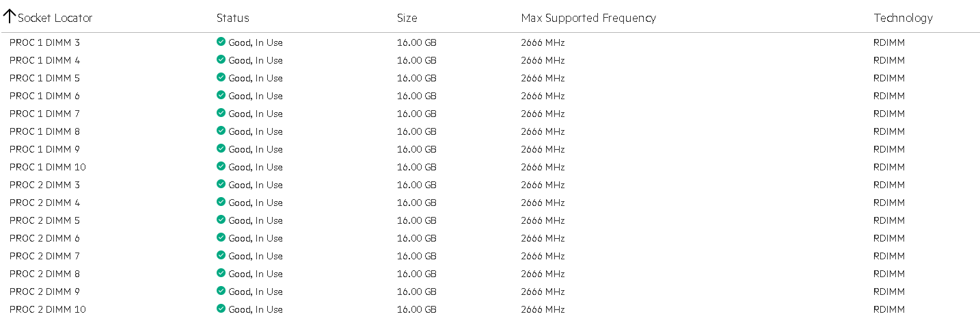
Task: Click the sort arrow beside Socket Locator
Action: point(9,16)
